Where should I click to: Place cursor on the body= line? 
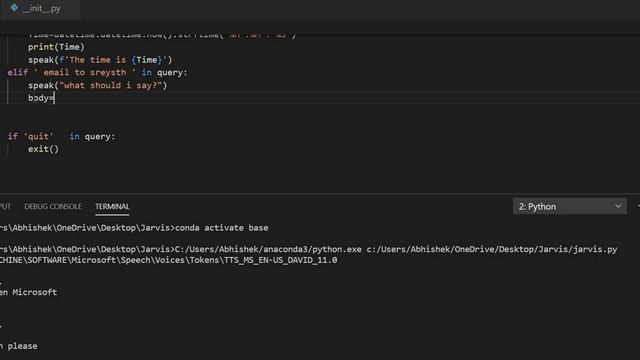click(x=41, y=98)
